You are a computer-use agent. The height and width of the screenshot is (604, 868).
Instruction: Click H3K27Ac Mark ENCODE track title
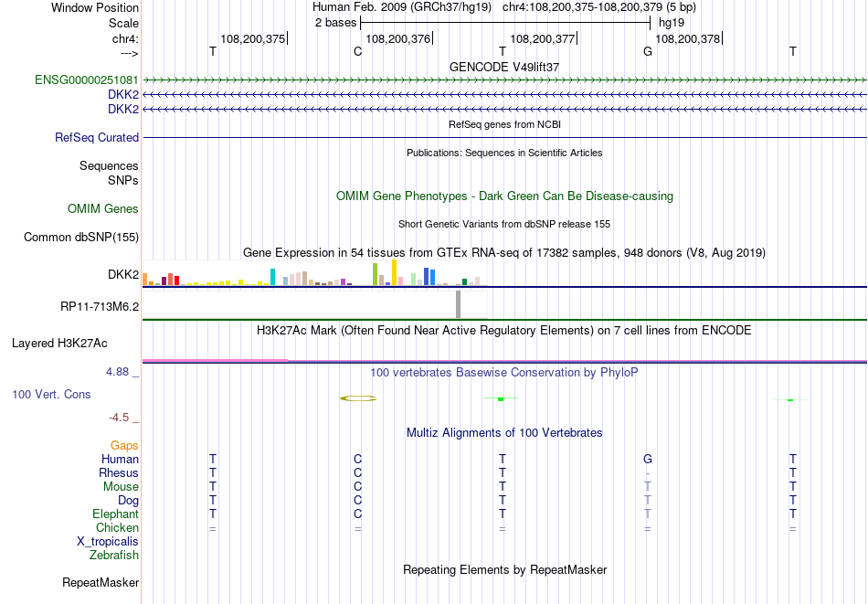[504, 331]
